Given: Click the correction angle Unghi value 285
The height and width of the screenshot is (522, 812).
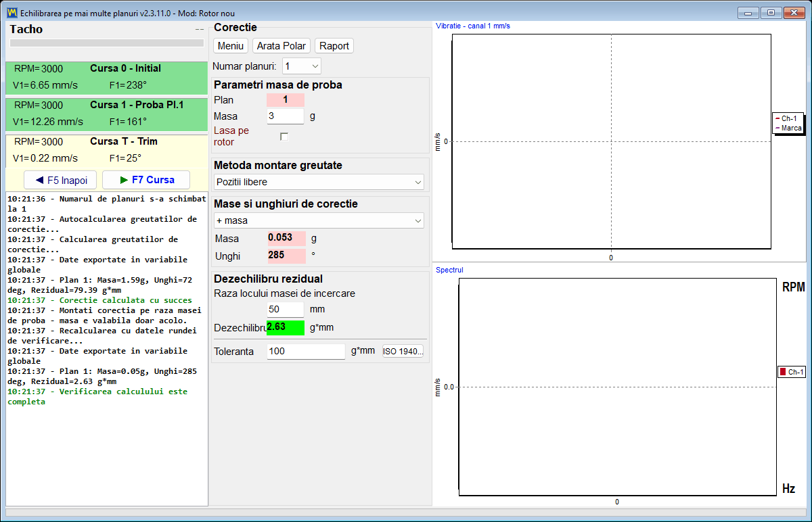Looking at the screenshot, I should [x=286, y=256].
